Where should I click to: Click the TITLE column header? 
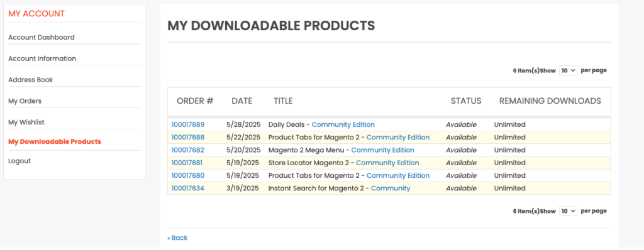[x=284, y=101]
